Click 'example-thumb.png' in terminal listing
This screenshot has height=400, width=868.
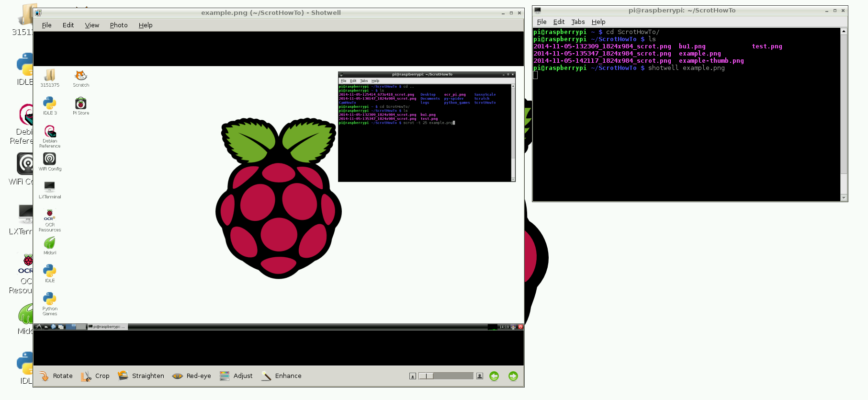click(711, 61)
